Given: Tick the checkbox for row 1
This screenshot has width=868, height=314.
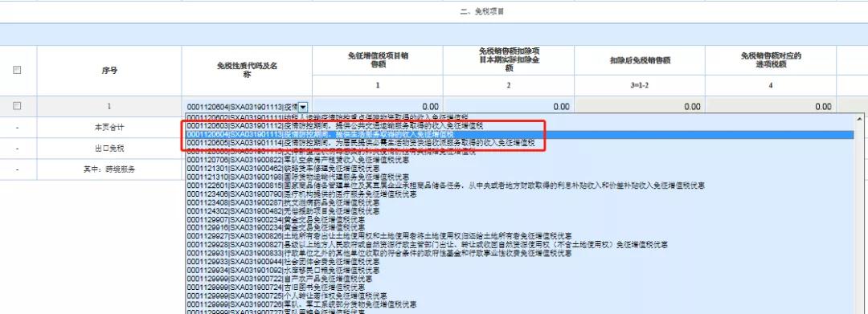Looking at the screenshot, I should pyautogui.click(x=17, y=105).
